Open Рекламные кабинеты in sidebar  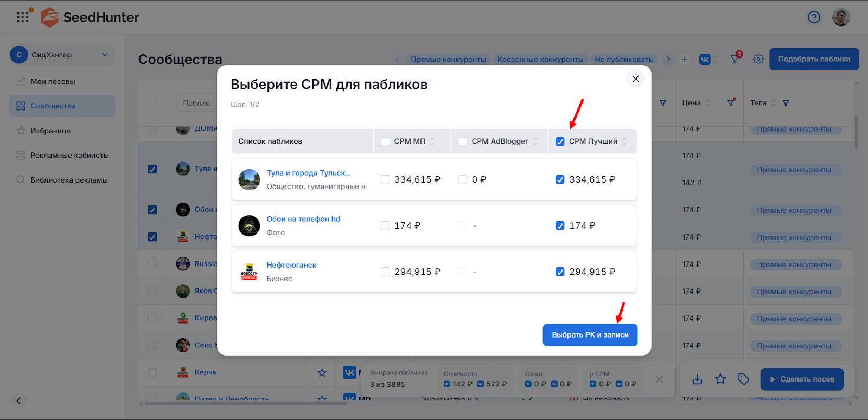coord(69,156)
